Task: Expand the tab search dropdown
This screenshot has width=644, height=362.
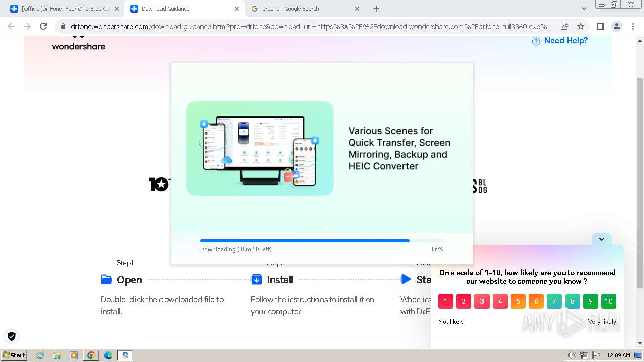Action: 584,9
